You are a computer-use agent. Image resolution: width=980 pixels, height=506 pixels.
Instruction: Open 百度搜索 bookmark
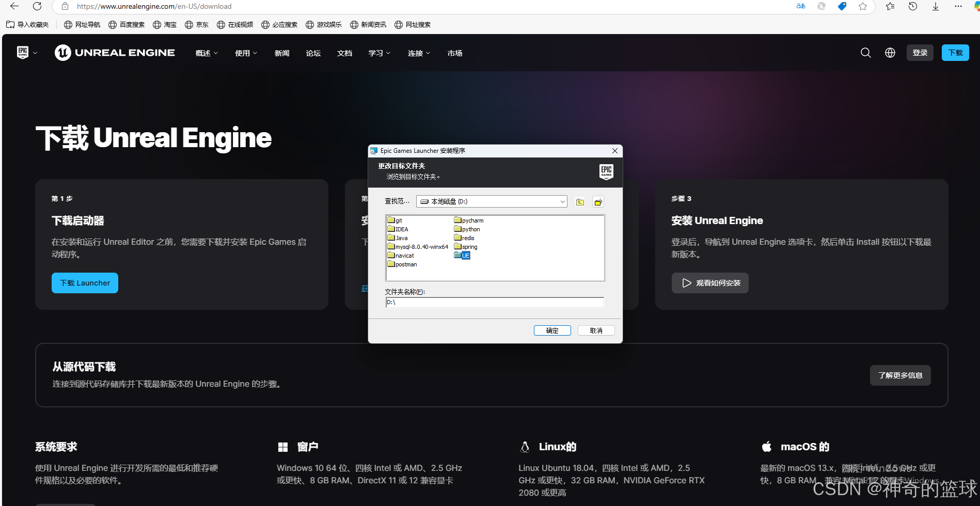tap(127, 24)
